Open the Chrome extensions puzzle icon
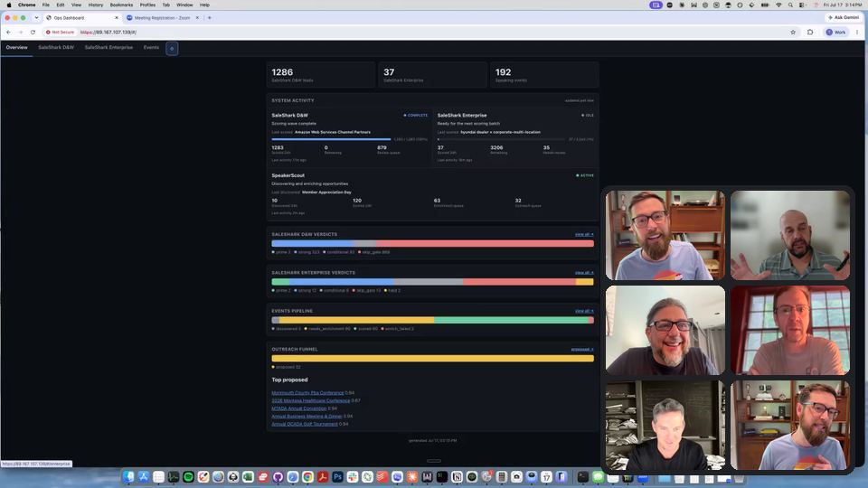Viewport: 868px width, 488px height. 810,33
